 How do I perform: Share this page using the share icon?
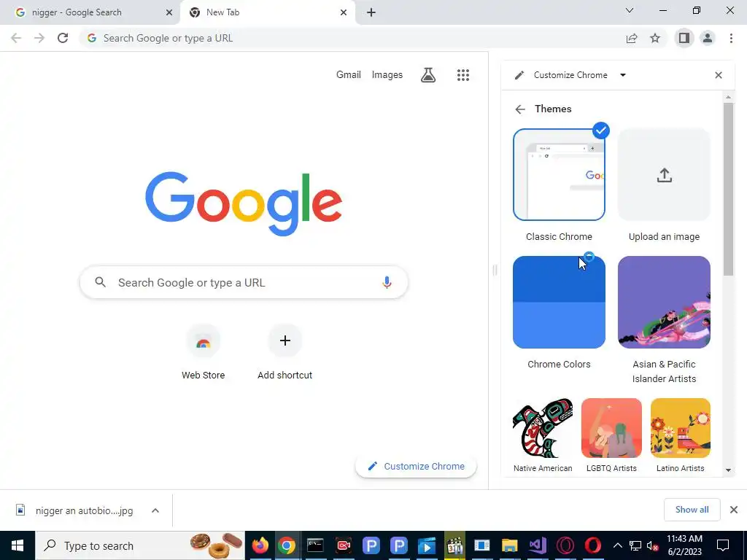click(632, 38)
